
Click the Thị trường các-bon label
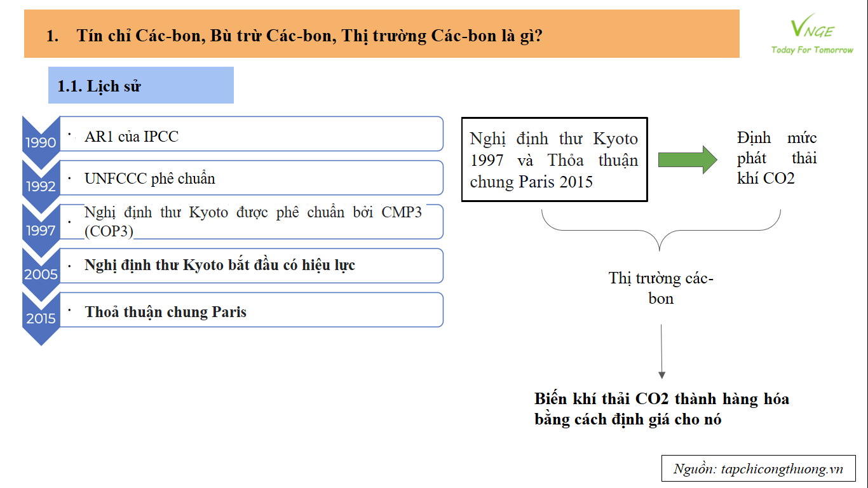coord(661,288)
